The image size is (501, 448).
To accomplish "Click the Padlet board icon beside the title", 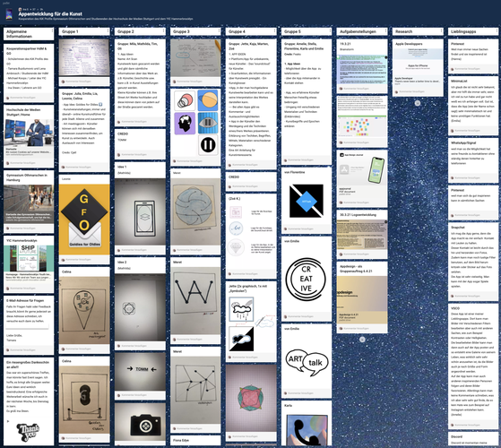I will (9, 13).
